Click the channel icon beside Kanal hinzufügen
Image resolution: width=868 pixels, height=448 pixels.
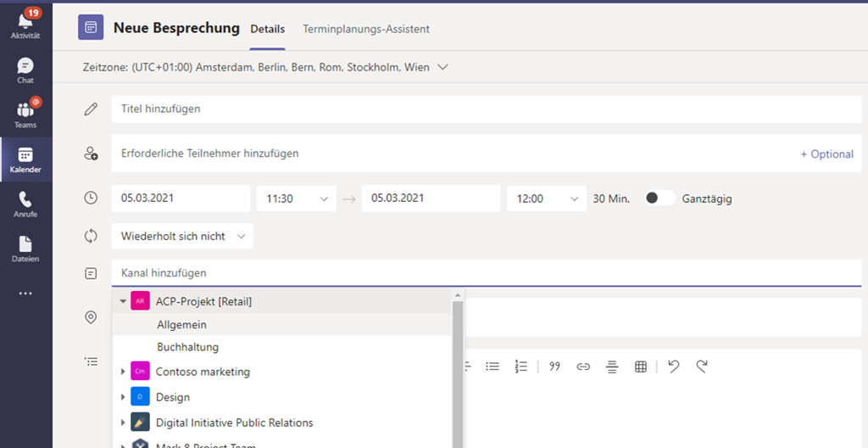coord(91,273)
